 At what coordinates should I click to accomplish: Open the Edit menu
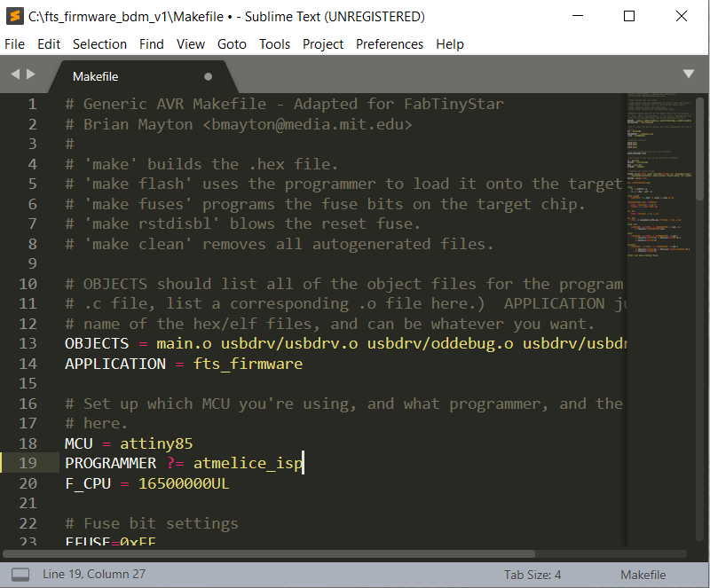coord(49,44)
